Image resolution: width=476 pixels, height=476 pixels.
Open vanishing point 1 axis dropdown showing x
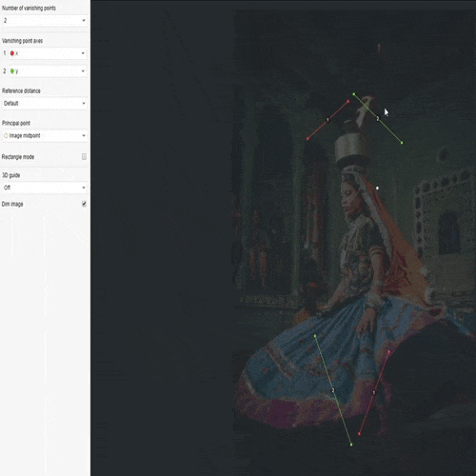pos(48,53)
